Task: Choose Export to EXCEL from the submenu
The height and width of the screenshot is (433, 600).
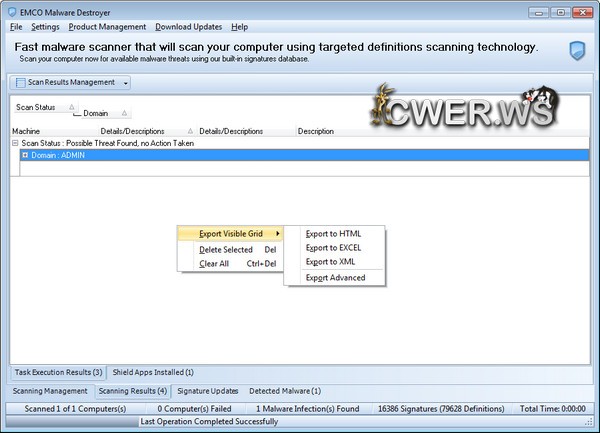Action: (334, 247)
